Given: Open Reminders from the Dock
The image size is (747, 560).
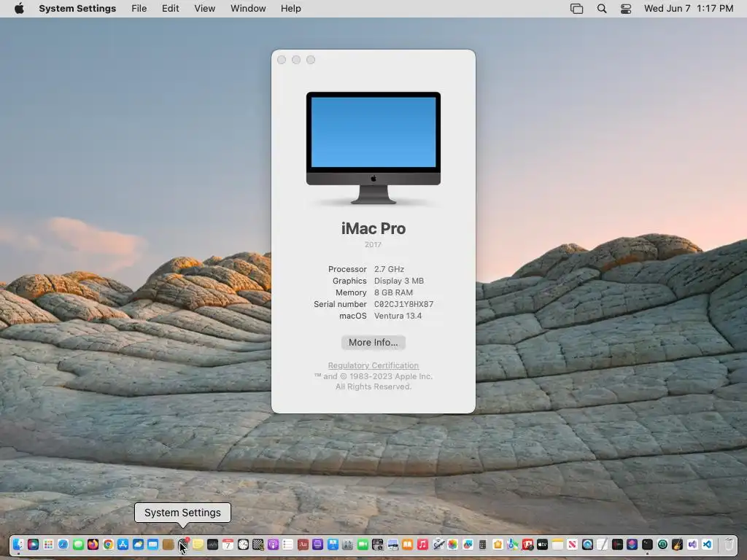Looking at the screenshot, I should pos(287,544).
